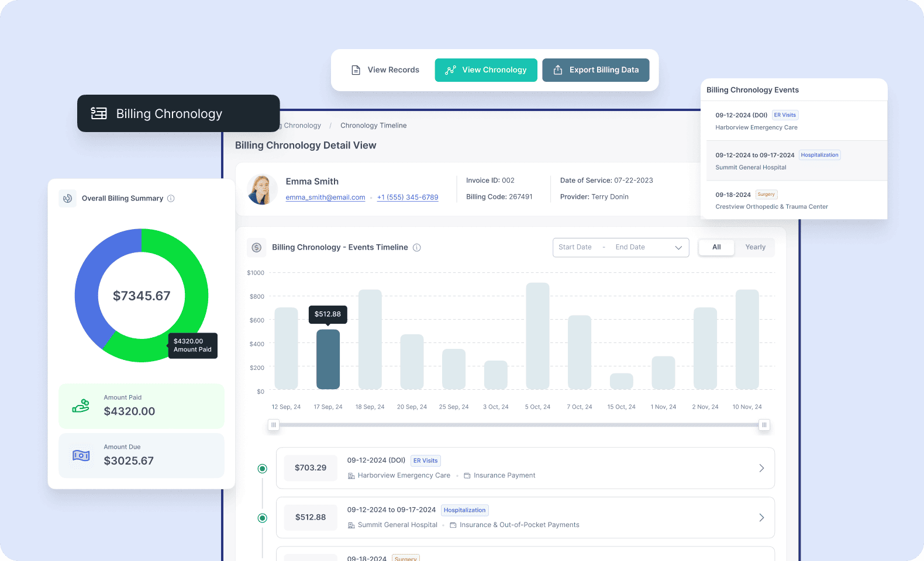Click the dollar icon beside Events Timeline heading
The image size is (924, 561).
click(256, 248)
